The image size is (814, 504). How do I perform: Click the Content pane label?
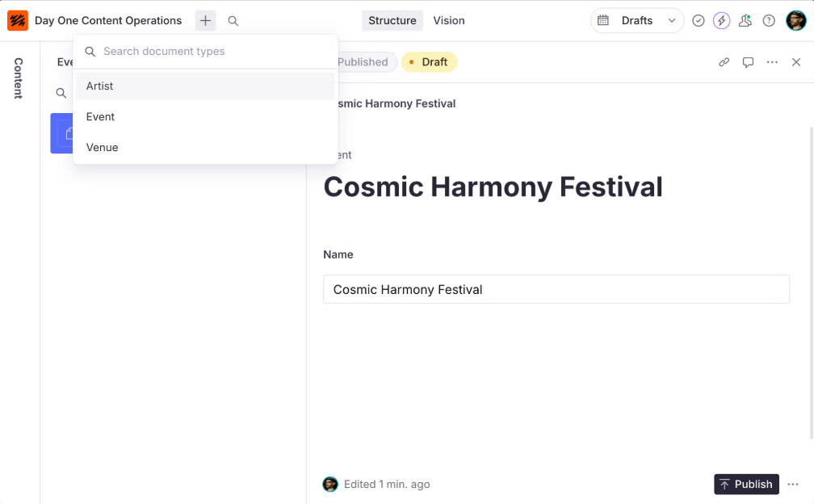[18, 78]
